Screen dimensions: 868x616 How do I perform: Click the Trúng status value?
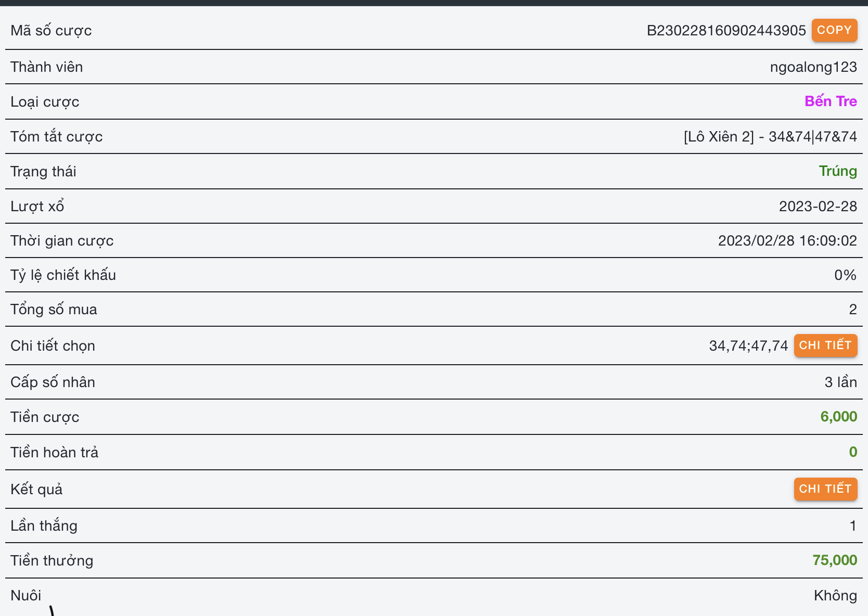[838, 171]
